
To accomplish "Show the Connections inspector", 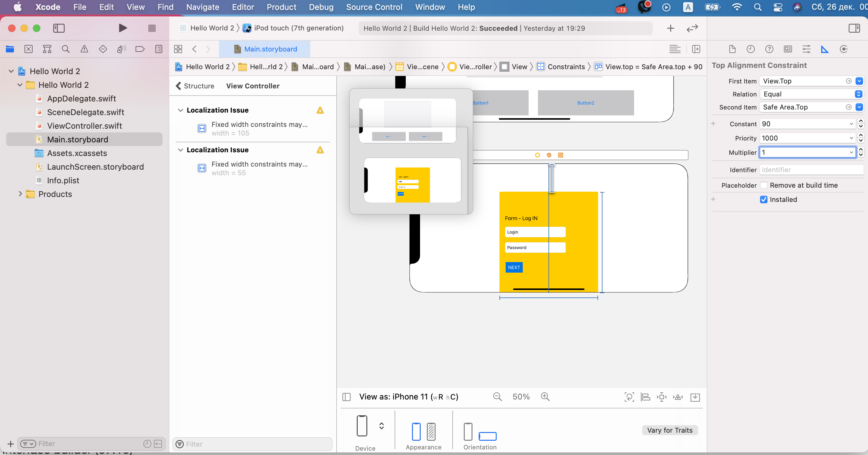I will (x=843, y=49).
